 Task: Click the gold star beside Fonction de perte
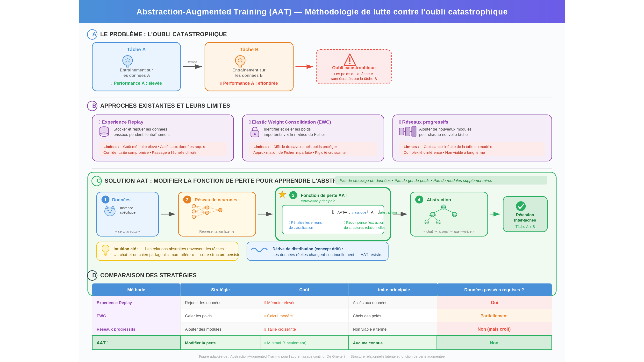click(282, 194)
